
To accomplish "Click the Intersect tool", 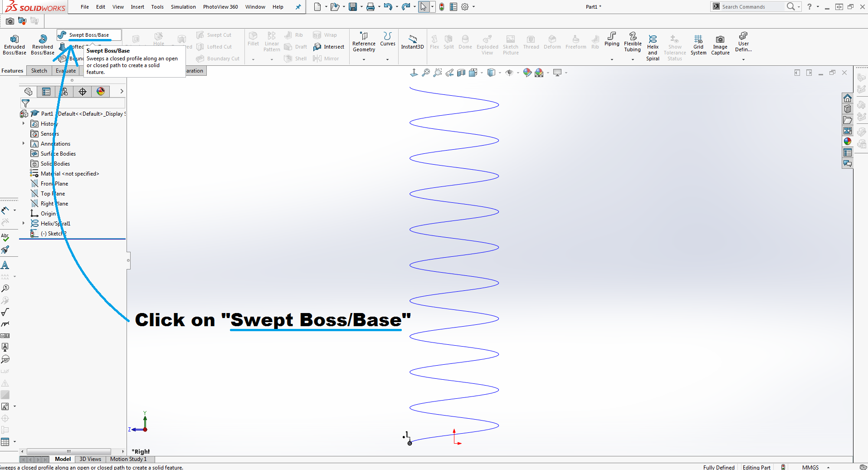I will click(x=329, y=47).
